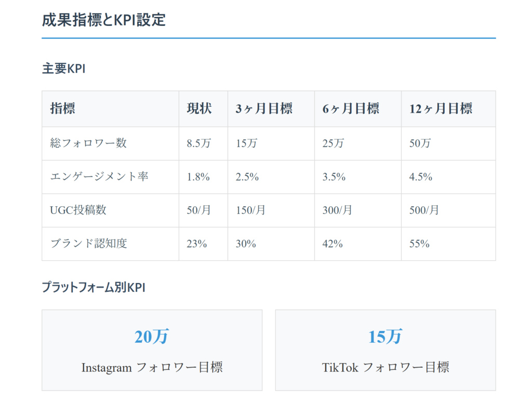Select the 55% brand awareness cell
The image size is (532, 401).
click(x=419, y=243)
